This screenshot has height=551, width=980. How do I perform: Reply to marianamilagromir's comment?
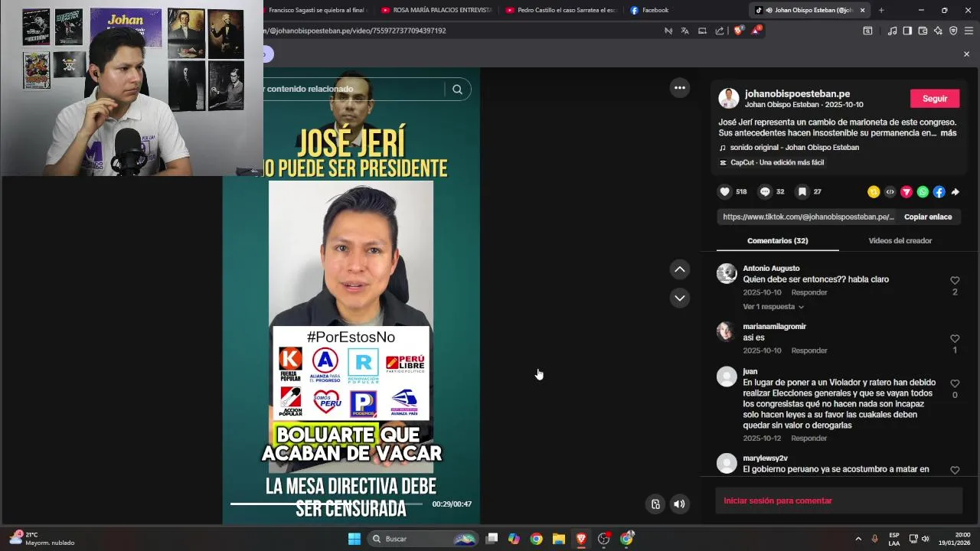[x=809, y=350]
